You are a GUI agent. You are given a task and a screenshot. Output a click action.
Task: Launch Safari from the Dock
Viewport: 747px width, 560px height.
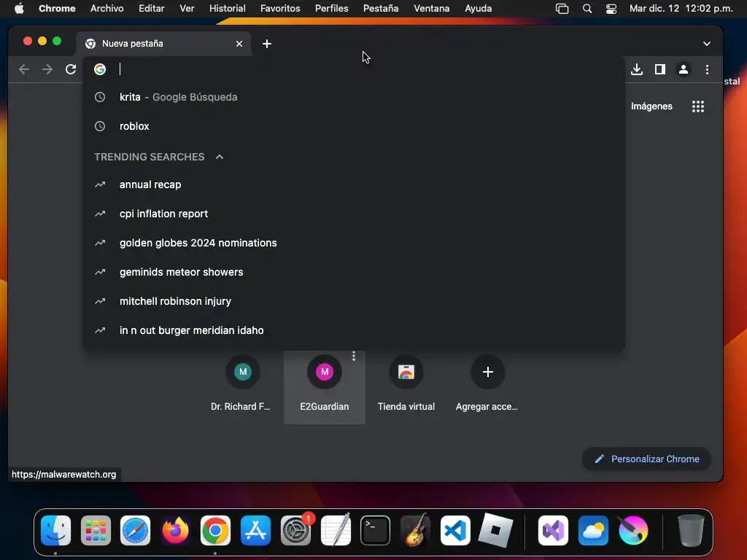[135, 531]
